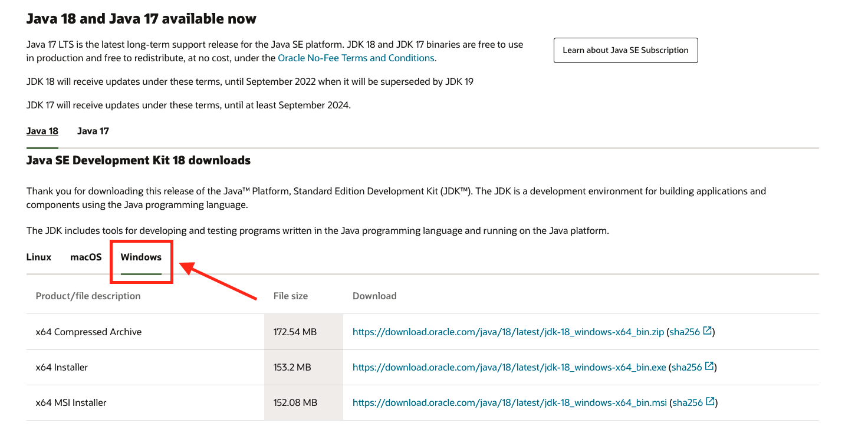The width and height of the screenshot is (868, 443).
Task: Open Oracle No-Fee Terms and Conditions link
Action: (x=356, y=58)
